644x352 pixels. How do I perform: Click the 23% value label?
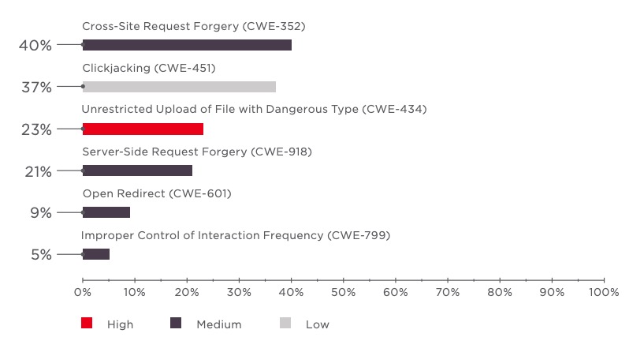click(35, 129)
